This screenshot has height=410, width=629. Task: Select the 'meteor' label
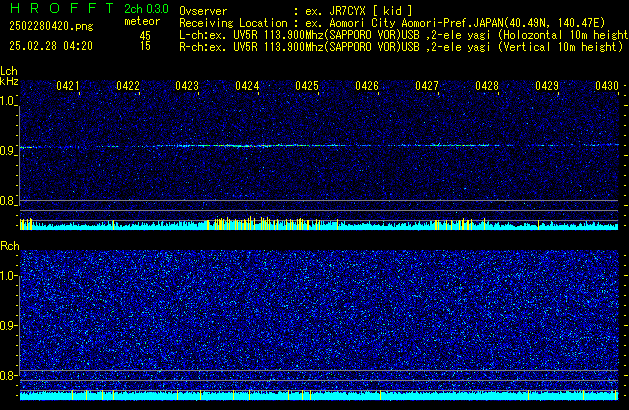tap(142, 21)
